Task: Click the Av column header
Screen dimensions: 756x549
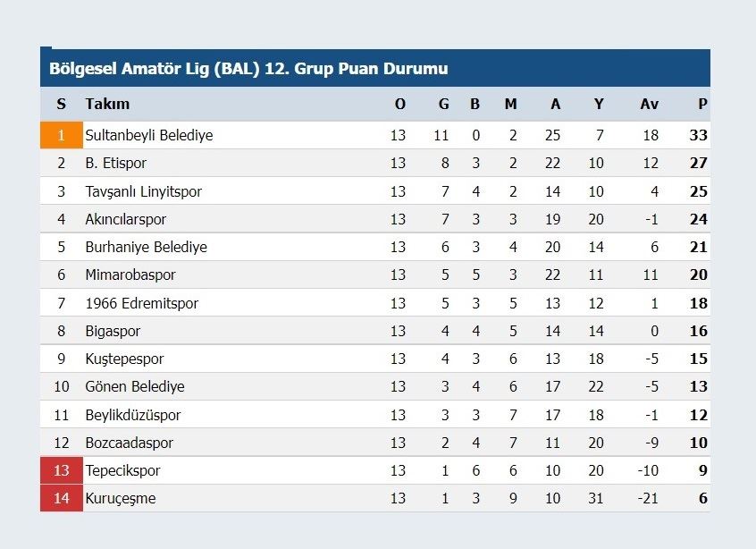Action: [649, 104]
